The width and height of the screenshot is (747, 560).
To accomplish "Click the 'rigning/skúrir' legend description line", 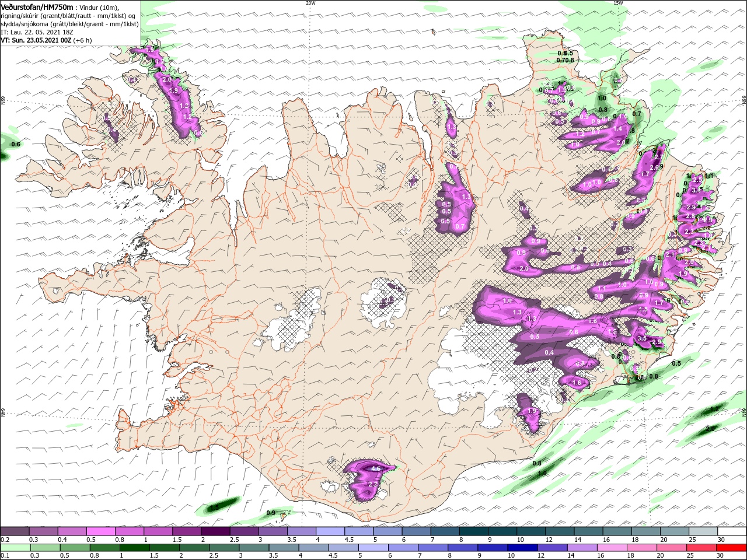I will pyautogui.click(x=68, y=15).
